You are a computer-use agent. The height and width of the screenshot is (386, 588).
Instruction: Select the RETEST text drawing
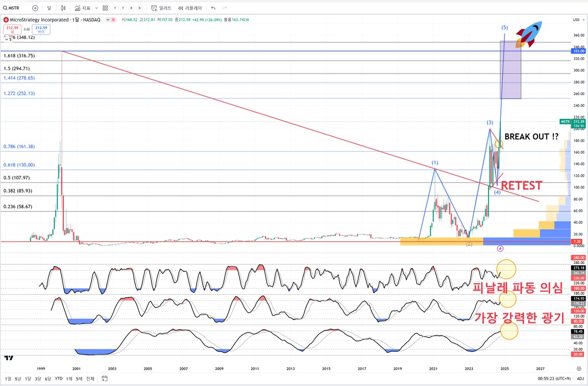click(522, 185)
